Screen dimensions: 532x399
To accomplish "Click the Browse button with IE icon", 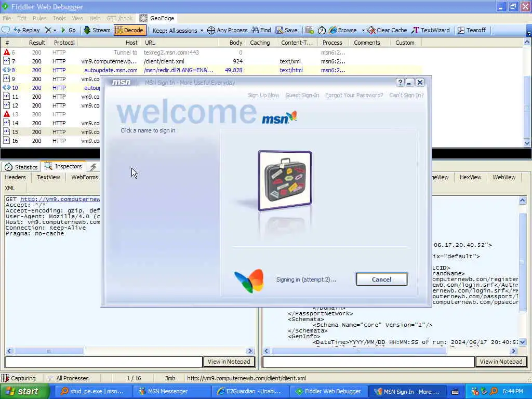I will click(343, 30).
